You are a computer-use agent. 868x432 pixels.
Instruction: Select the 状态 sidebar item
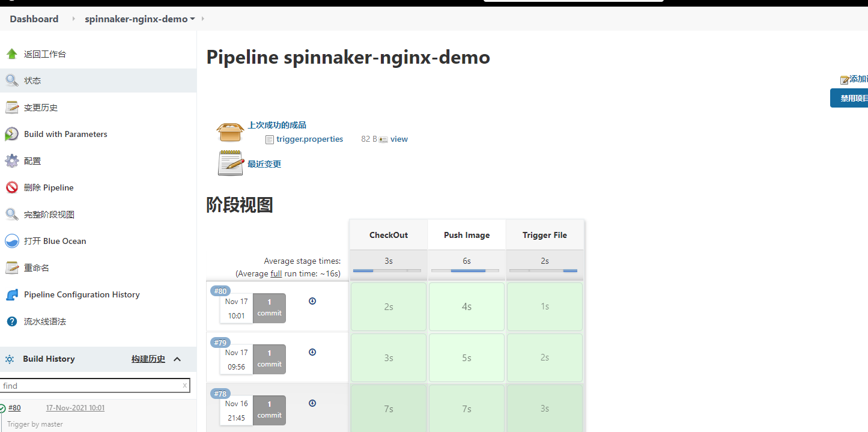pyautogui.click(x=32, y=81)
